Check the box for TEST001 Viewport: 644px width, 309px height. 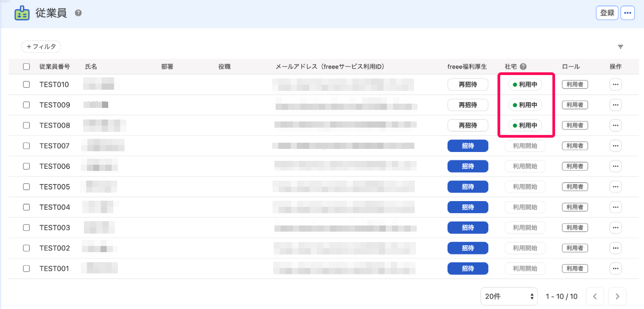point(26,268)
